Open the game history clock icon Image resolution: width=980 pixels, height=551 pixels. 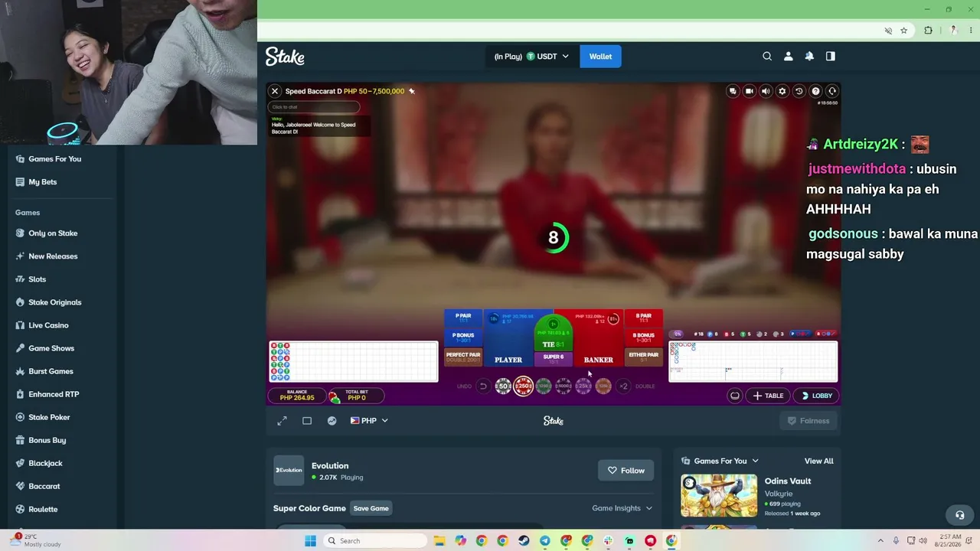tap(799, 91)
